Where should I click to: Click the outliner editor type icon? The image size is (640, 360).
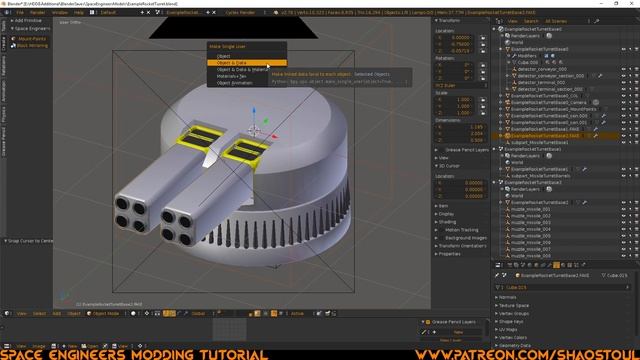pyautogui.click(x=499, y=21)
